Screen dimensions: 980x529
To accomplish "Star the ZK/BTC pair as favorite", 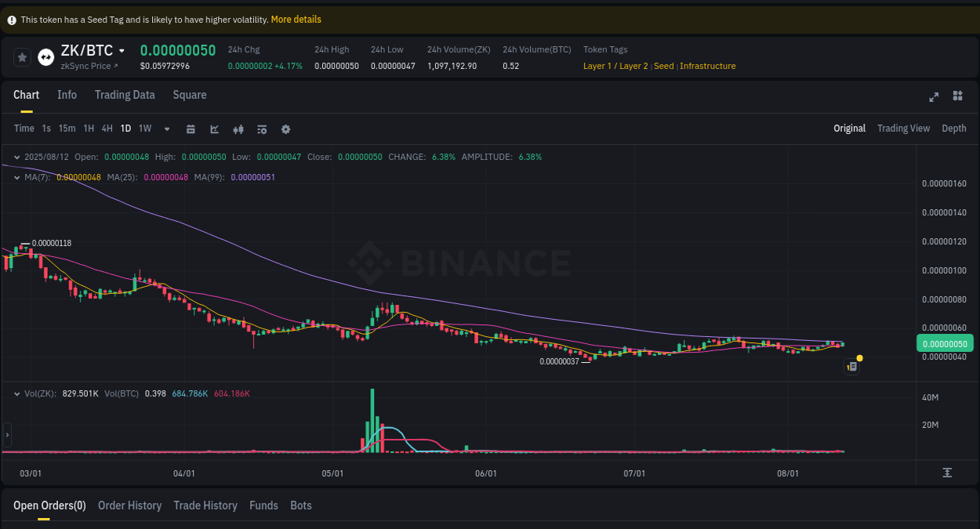I will click(22, 57).
